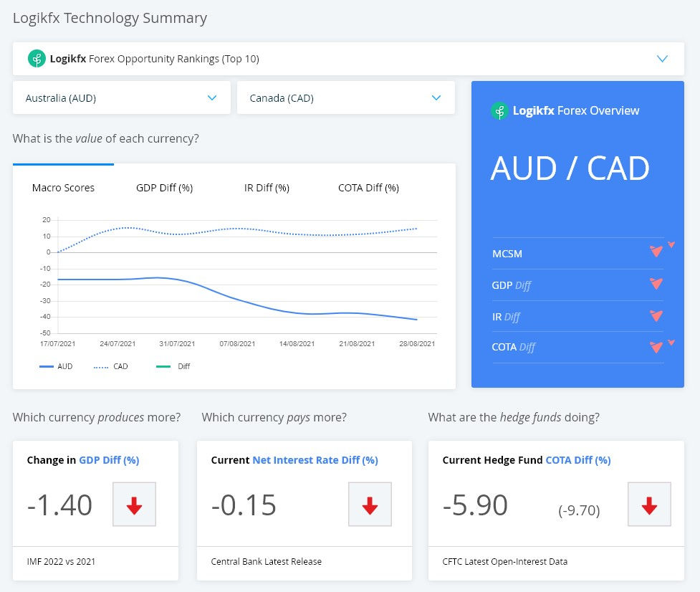Click the 'IMF 2022 vs 2021' footer text
Viewport: 700px width, 592px height.
click(61, 562)
